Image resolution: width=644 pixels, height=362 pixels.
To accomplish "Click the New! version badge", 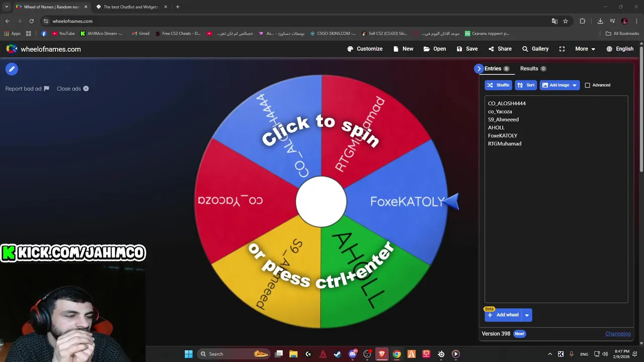I will click(x=519, y=334).
